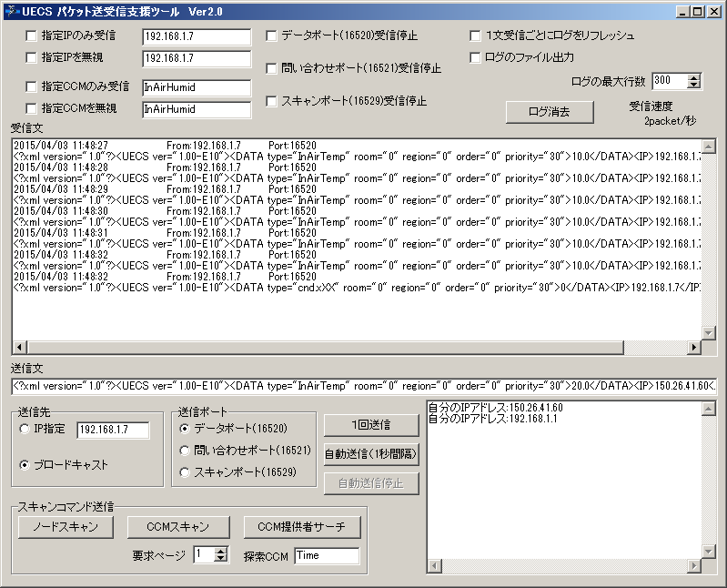Screen dimensions: 727x588
Task: Click CCM提供者サーチ button
Action: (301, 527)
